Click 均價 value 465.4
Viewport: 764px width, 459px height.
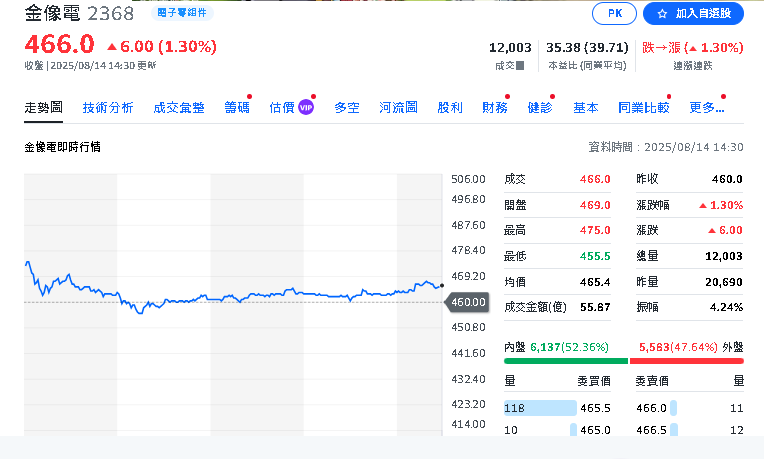coord(595,282)
